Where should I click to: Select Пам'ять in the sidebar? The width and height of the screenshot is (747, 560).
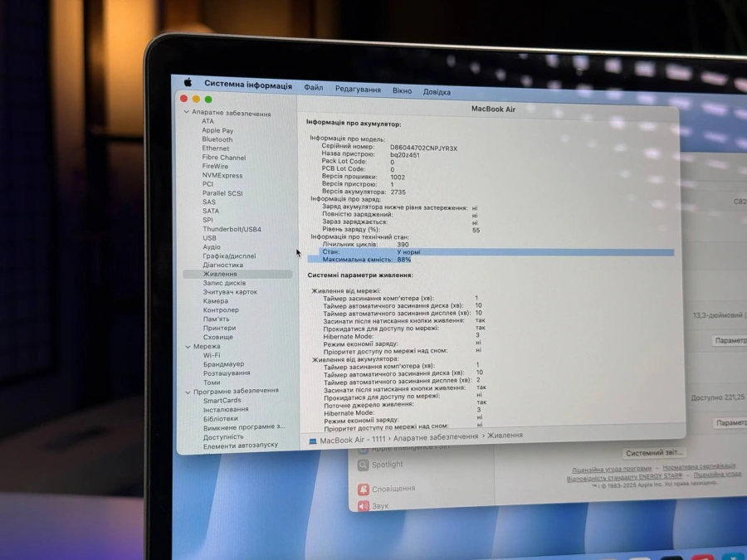[217, 319]
